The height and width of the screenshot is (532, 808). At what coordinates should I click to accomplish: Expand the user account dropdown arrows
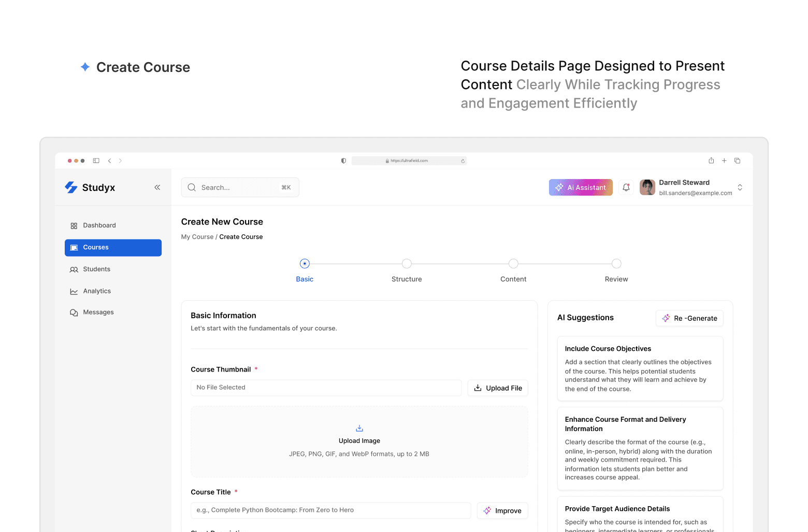(740, 187)
